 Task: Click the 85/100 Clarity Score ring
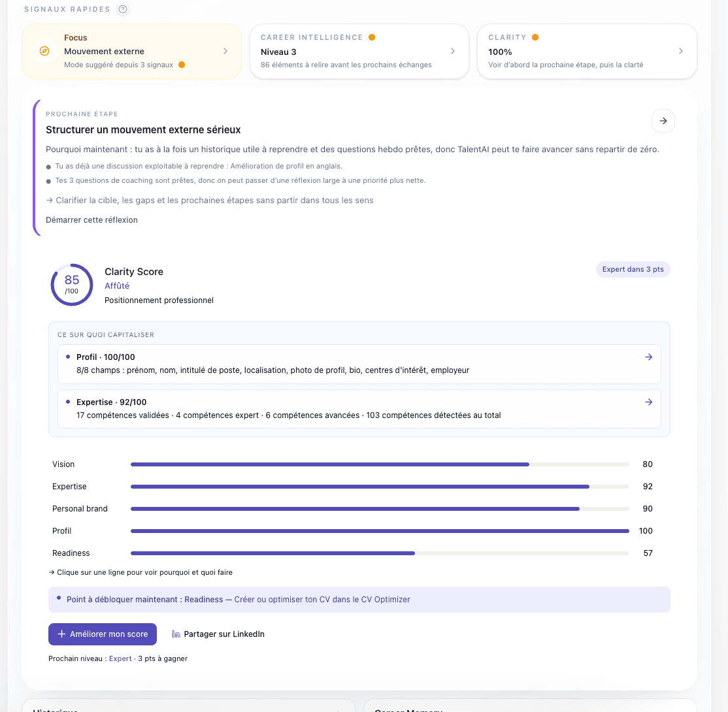tap(72, 285)
